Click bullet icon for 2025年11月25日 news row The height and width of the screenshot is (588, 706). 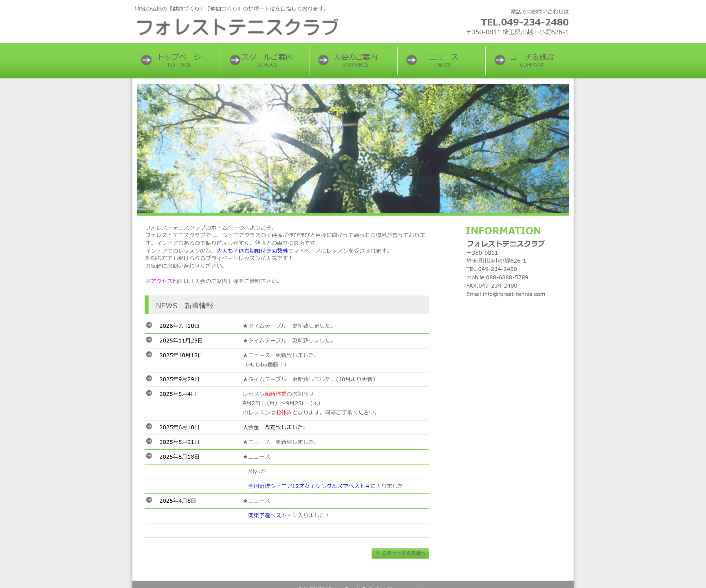point(149,340)
